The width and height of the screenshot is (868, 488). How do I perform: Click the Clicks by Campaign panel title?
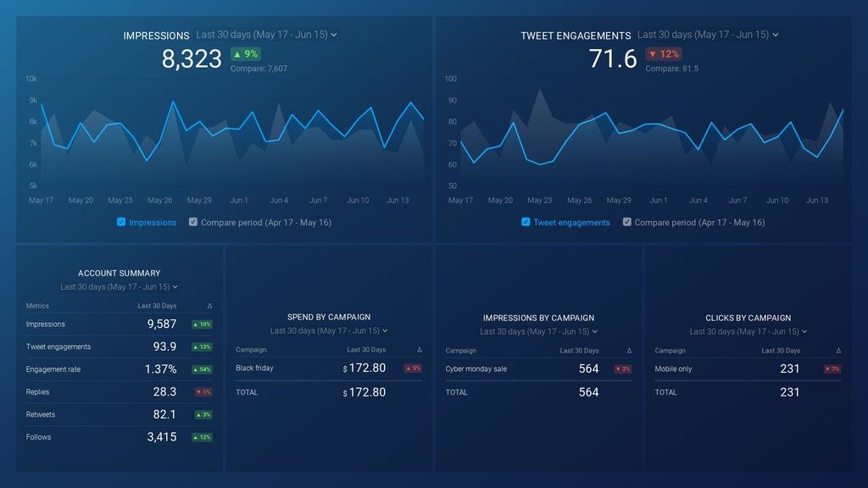[x=747, y=318]
